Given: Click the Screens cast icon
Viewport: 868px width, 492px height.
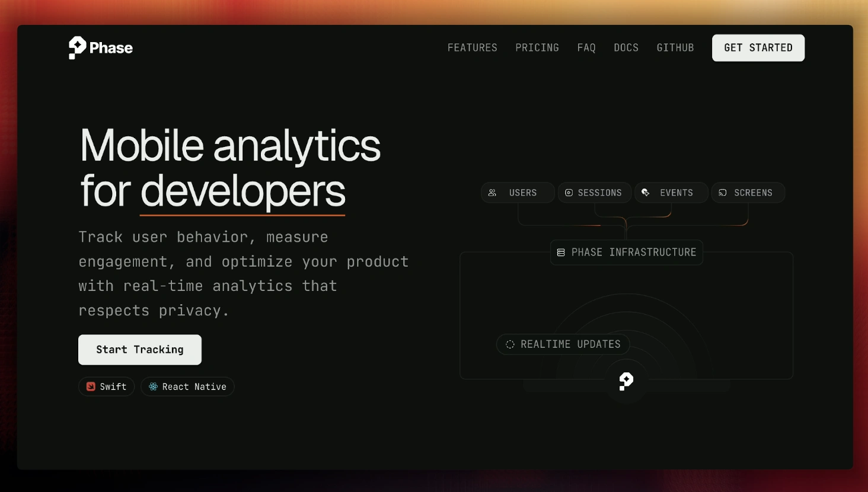Looking at the screenshot, I should (722, 193).
